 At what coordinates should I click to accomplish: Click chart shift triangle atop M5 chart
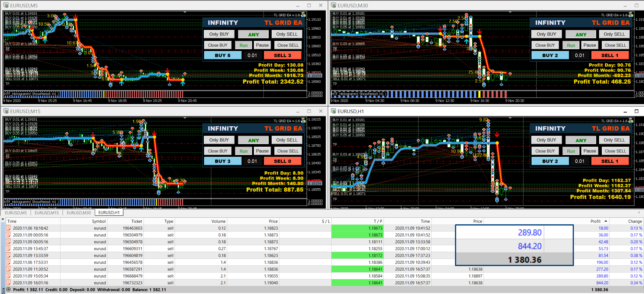[x=185, y=12]
